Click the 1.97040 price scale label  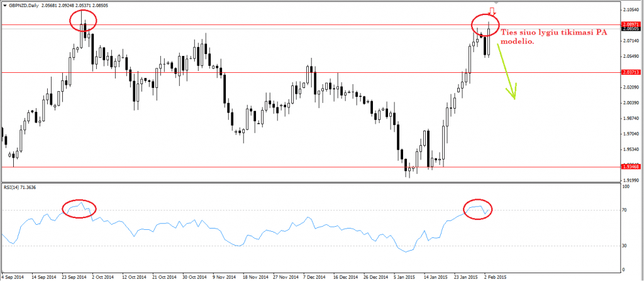[631, 134]
